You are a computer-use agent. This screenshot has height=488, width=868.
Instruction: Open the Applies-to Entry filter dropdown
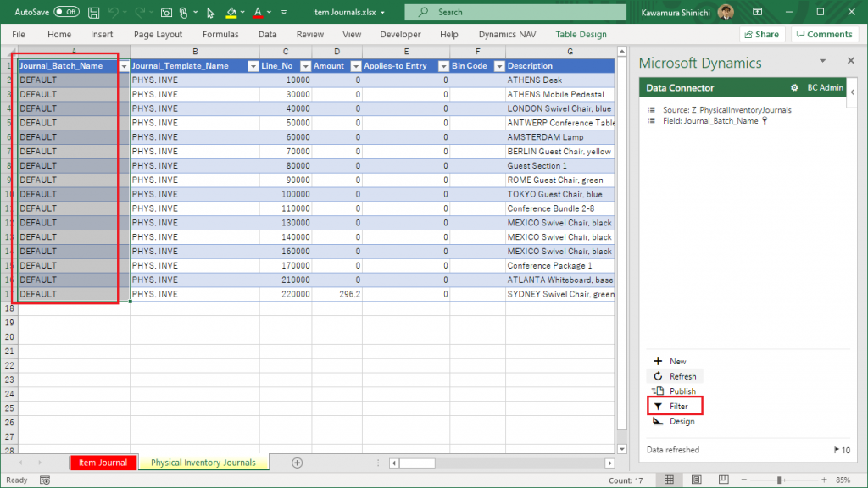click(x=443, y=66)
